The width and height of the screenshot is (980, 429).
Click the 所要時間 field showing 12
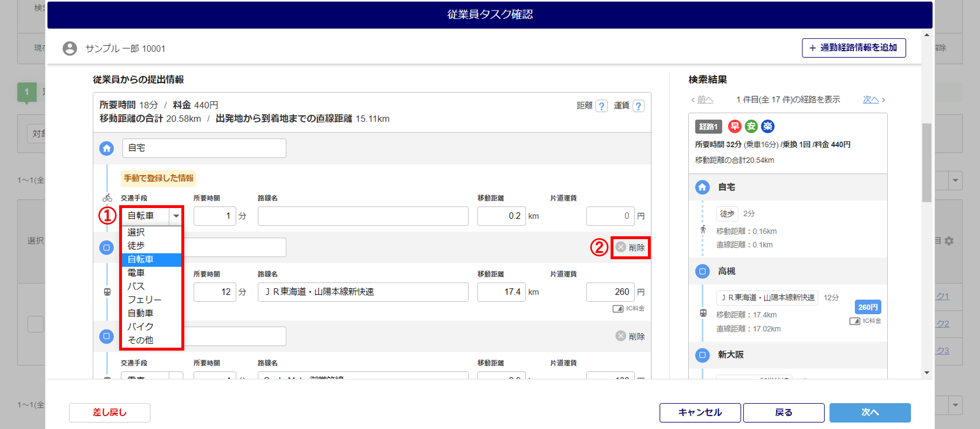(x=214, y=292)
